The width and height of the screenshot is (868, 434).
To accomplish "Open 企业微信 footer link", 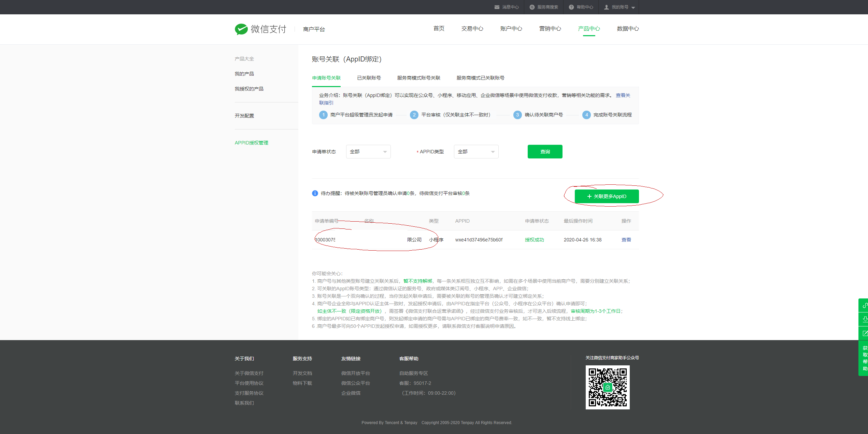I will click(x=351, y=393).
